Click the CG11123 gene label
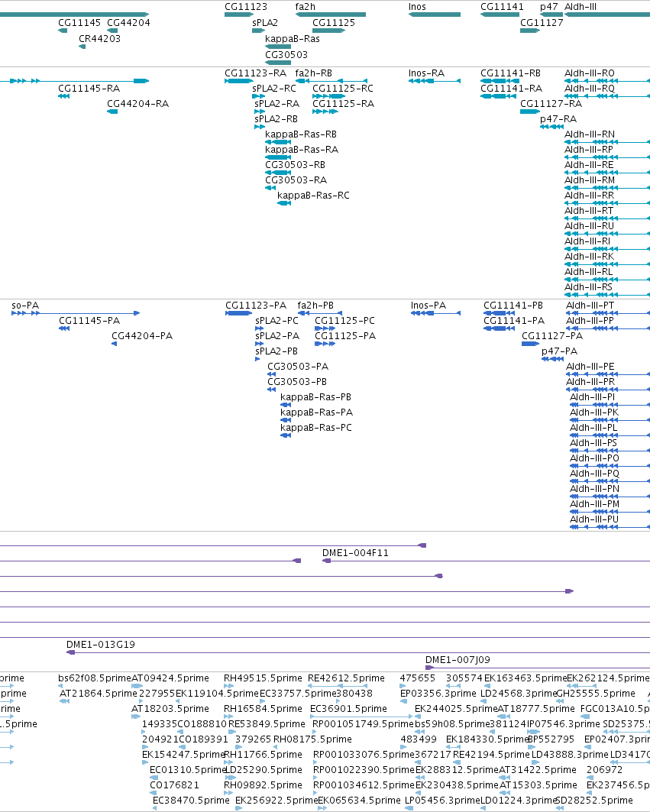 (245, 7)
